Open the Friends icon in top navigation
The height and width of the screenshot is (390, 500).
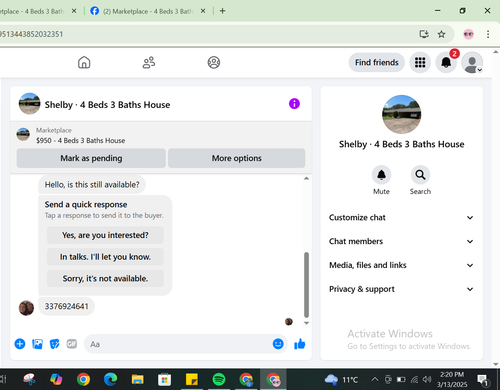pos(149,62)
